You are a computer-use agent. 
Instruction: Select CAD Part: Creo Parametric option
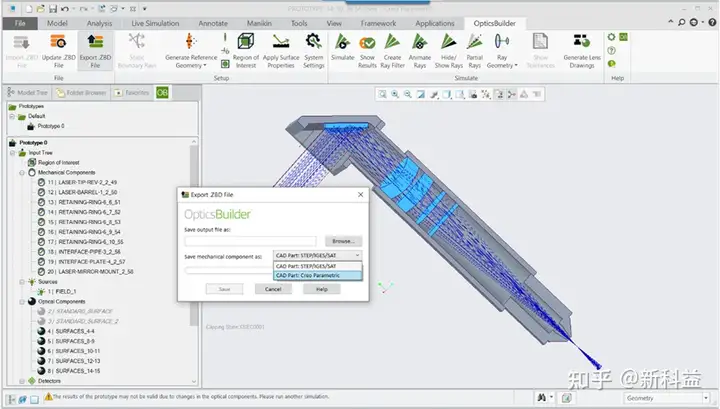318,275
